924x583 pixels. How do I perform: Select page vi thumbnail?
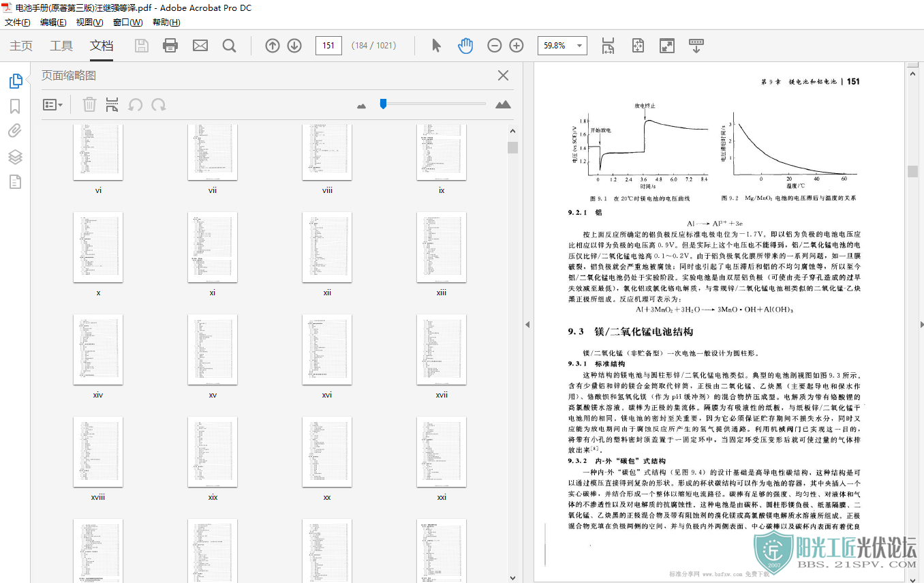(x=98, y=152)
